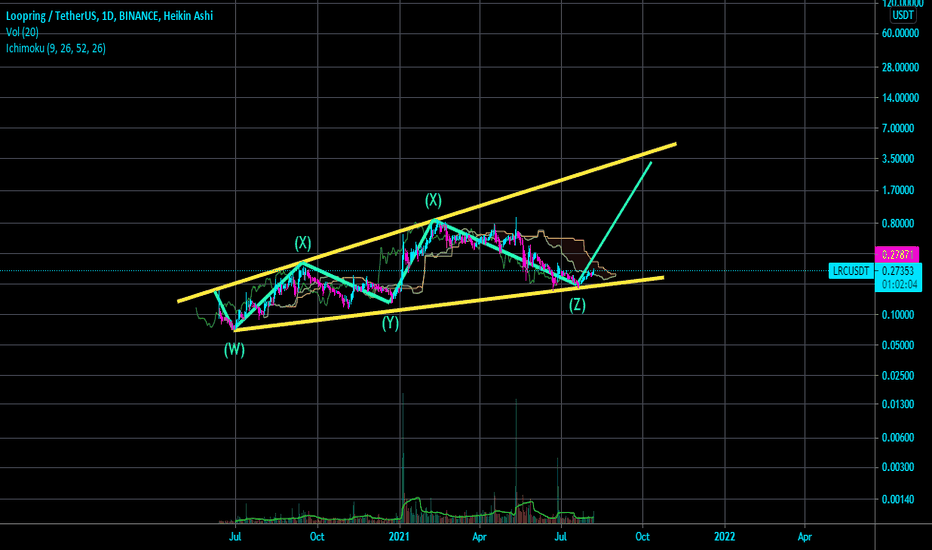Select the (W) wave label
The image size is (932, 550).
click(x=234, y=350)
